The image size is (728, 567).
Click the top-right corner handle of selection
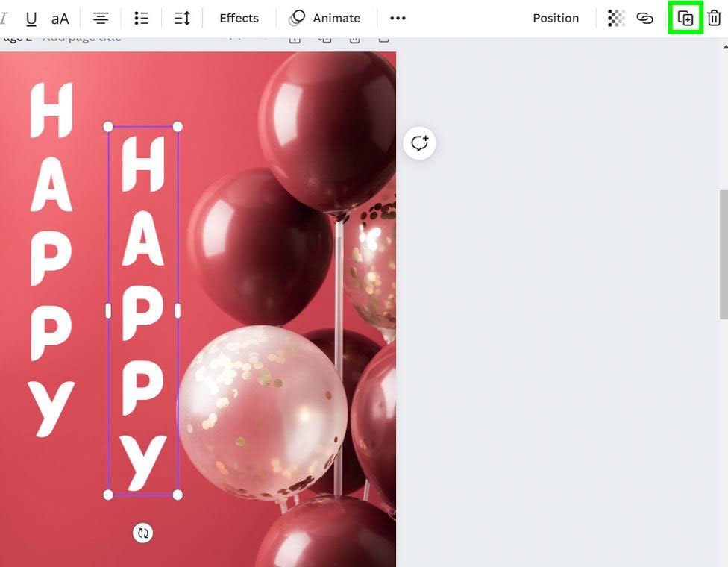pos(178,127)
